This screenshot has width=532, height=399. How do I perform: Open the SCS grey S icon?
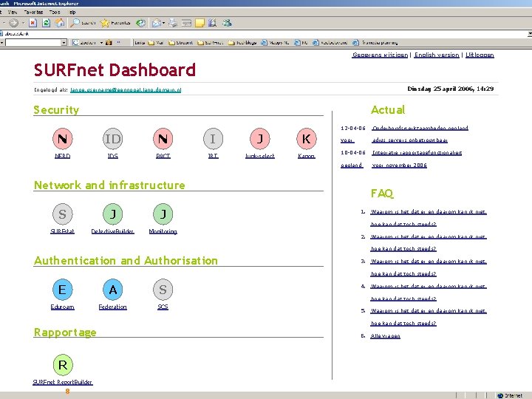[163, 290]
